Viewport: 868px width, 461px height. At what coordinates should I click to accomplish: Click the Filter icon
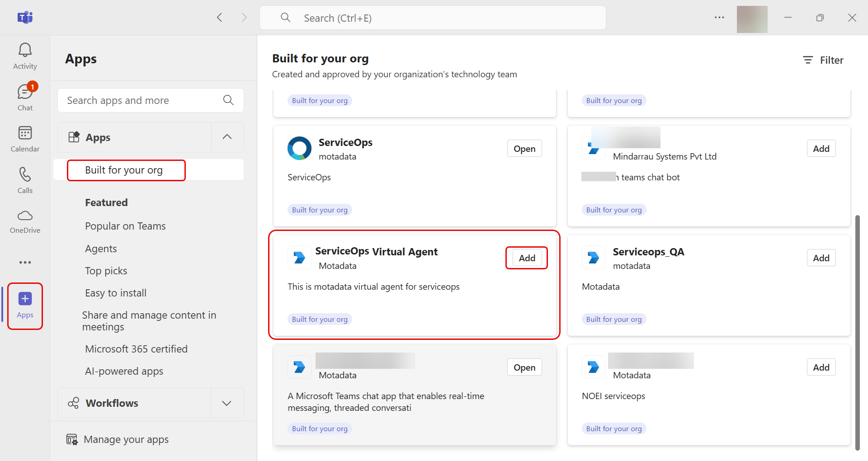[x=808, y=60]
